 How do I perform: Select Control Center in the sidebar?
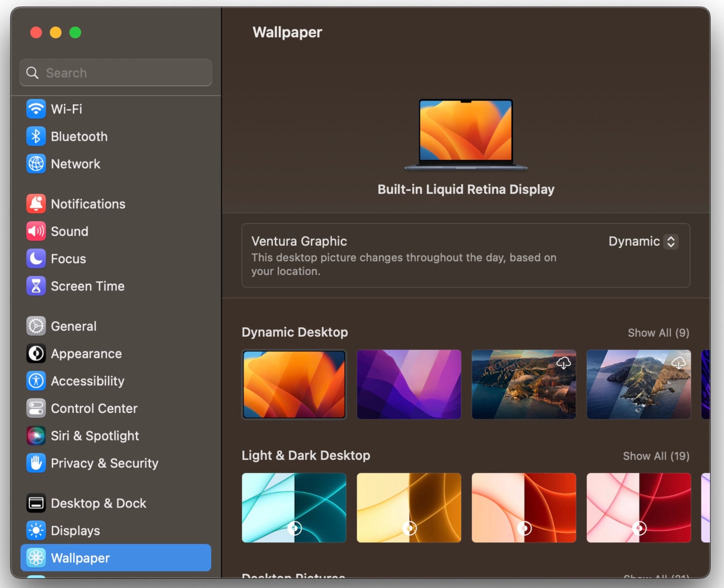[116, 408]
